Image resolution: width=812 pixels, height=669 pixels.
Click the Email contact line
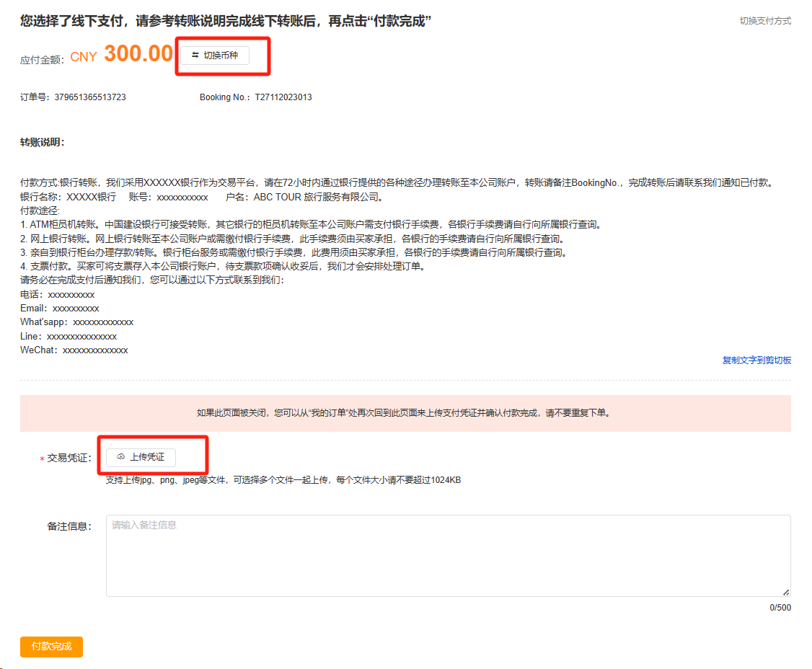pos(60,309)
